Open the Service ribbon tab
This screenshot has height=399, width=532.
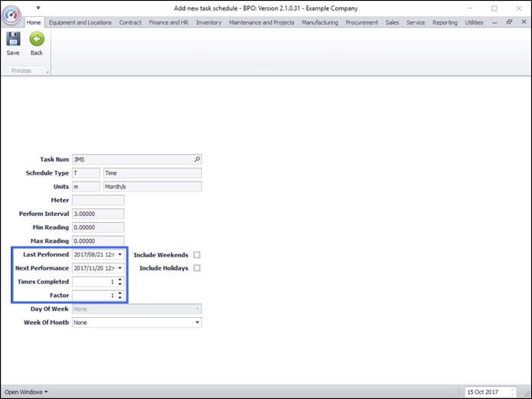coord(415,22)
